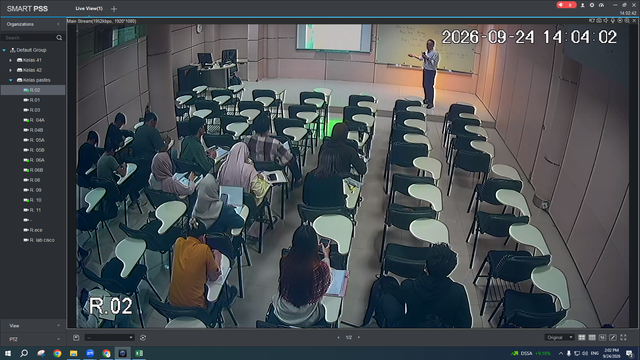This screenshot has height=360, width=640.
Task: Expand the Kelas 42 group
Action: (x=11, y=70)
